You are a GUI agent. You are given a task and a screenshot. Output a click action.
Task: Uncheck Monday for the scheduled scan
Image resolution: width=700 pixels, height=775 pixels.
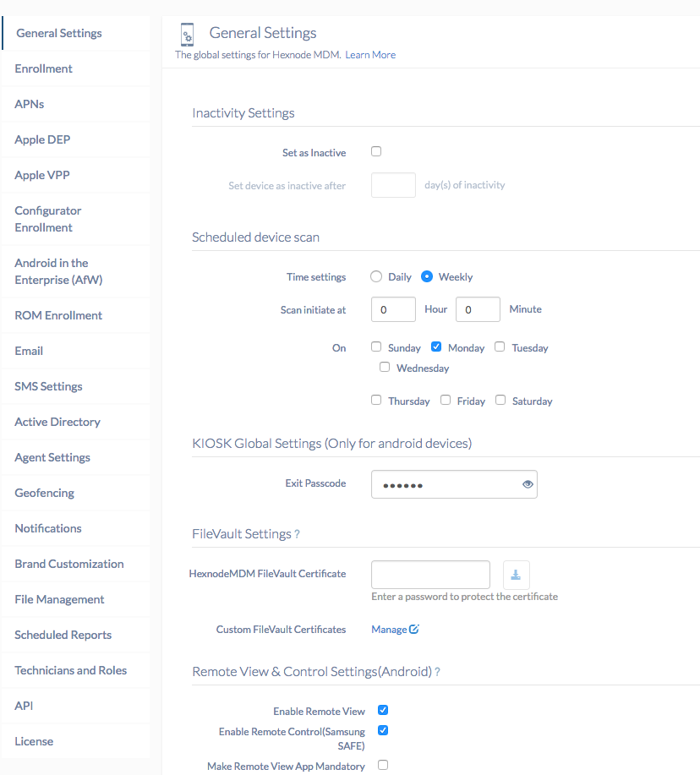(436, 347)
